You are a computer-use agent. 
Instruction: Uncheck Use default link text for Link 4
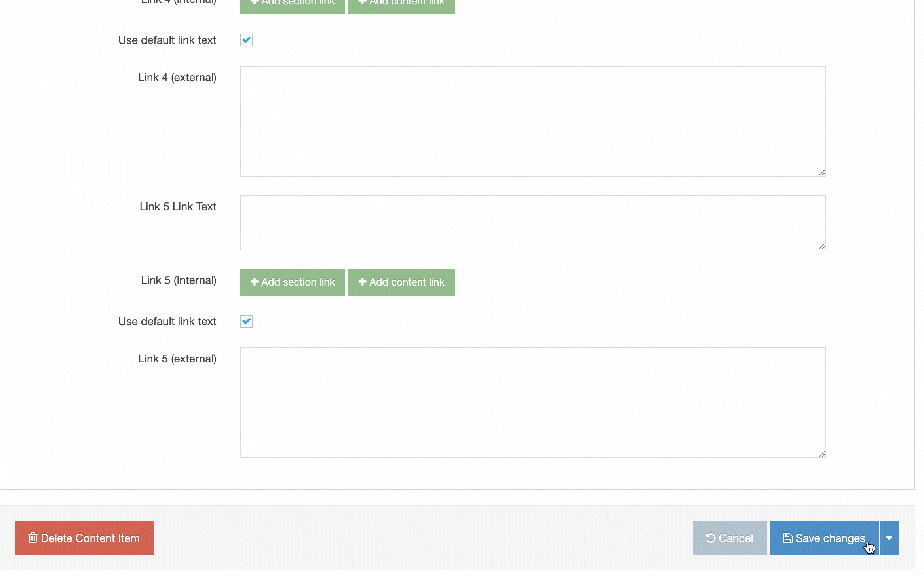[246, 40]
